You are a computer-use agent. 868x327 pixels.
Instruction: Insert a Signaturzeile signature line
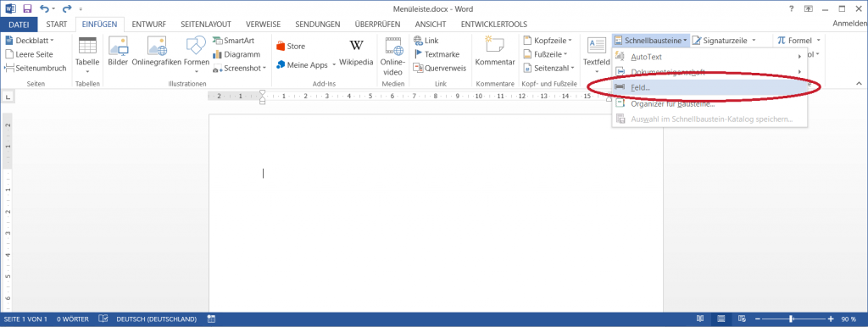click(x=724, y=41)
